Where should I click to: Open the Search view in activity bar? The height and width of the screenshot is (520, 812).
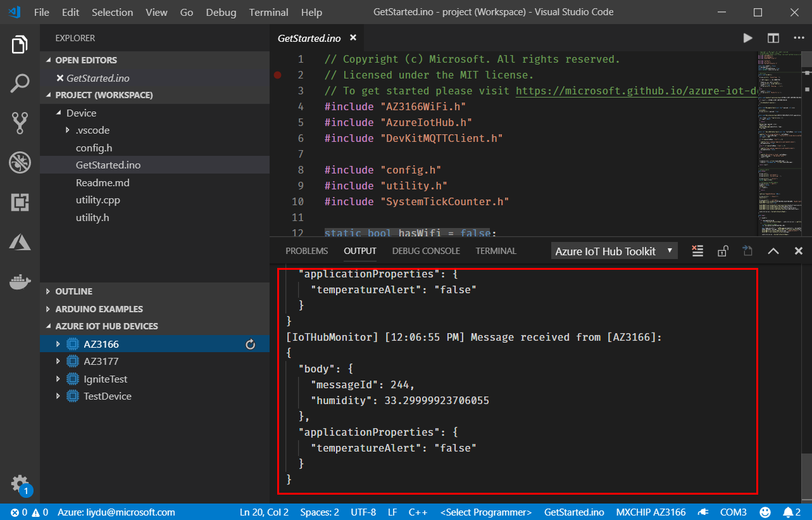coord(20,84)
